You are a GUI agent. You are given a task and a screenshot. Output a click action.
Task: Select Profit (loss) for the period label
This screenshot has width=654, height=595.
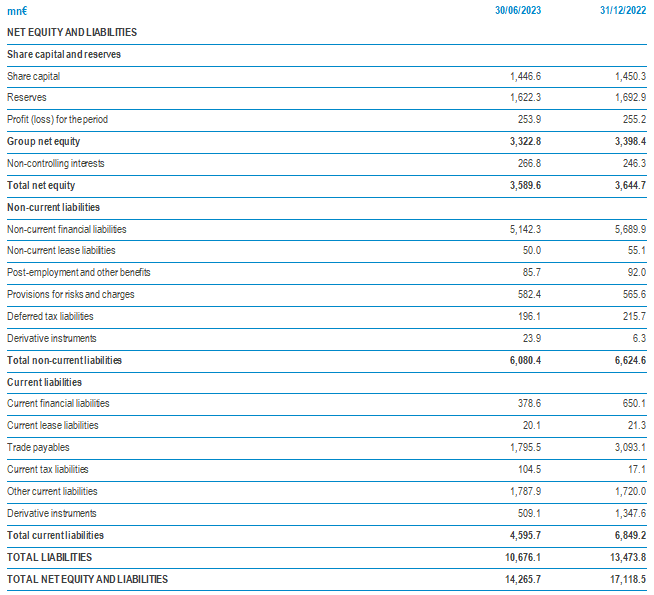click(58, 119)
